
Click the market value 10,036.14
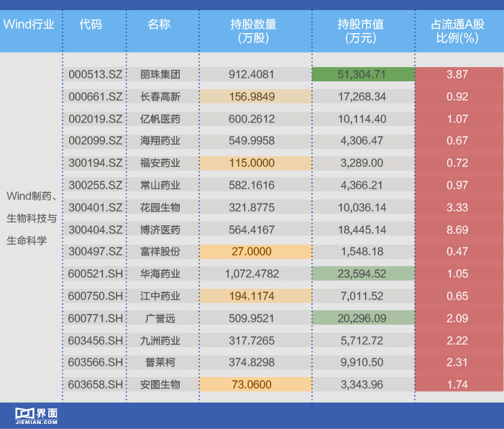pyautogui.click(x=362, y=207)
